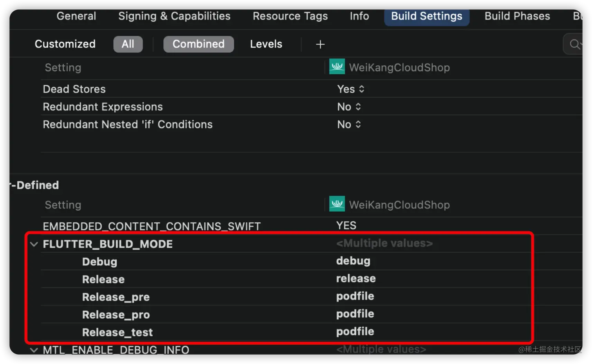Show Customized settings only
This screenshot has height=364, width=592.
[x=65, y=44]
